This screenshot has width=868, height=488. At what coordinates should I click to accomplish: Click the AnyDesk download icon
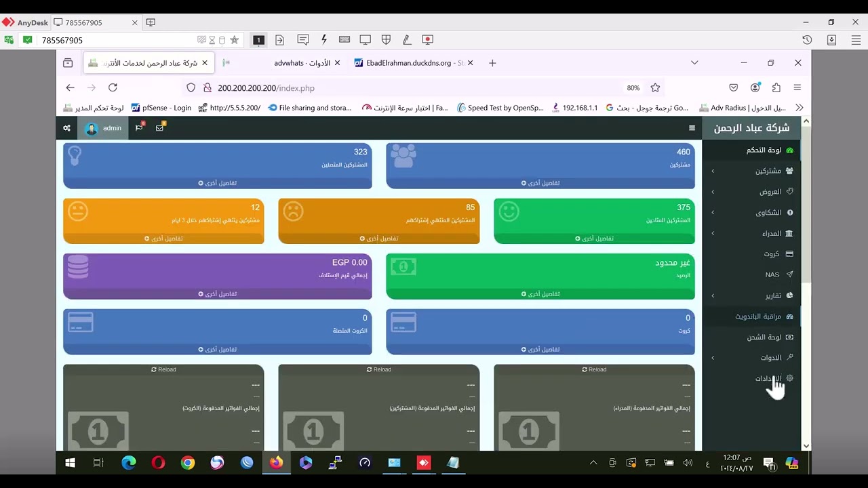pos(832,40)
